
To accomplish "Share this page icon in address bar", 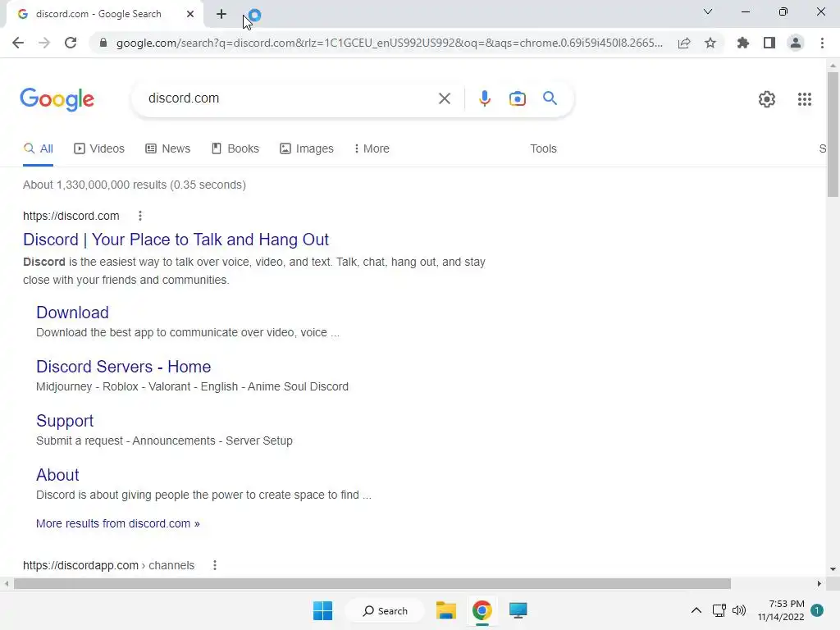I will coord(684,43).
